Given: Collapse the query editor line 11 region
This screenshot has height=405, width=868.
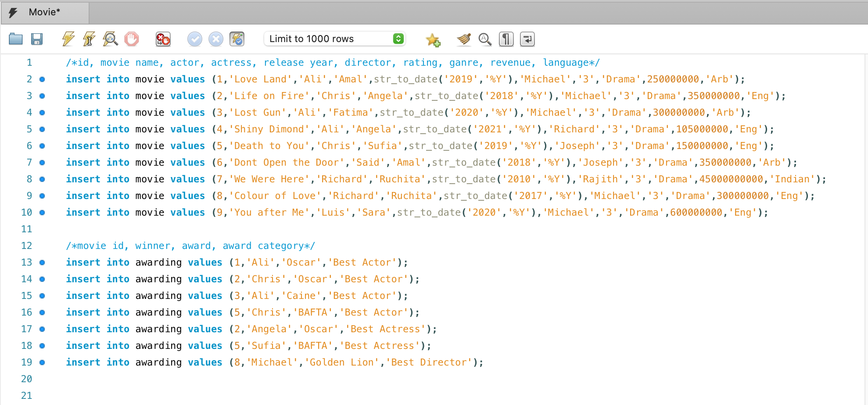Looking at the screenshot, I should [x=42, y=229].
